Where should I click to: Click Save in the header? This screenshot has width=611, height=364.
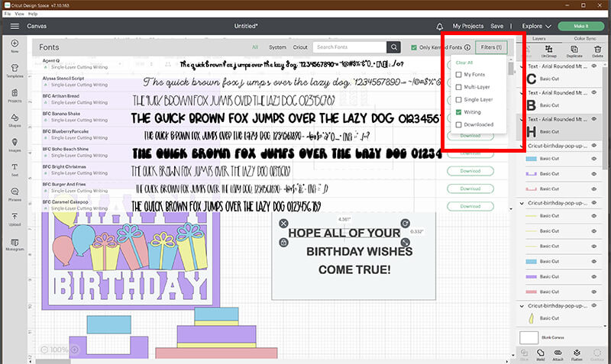point(497,26)
